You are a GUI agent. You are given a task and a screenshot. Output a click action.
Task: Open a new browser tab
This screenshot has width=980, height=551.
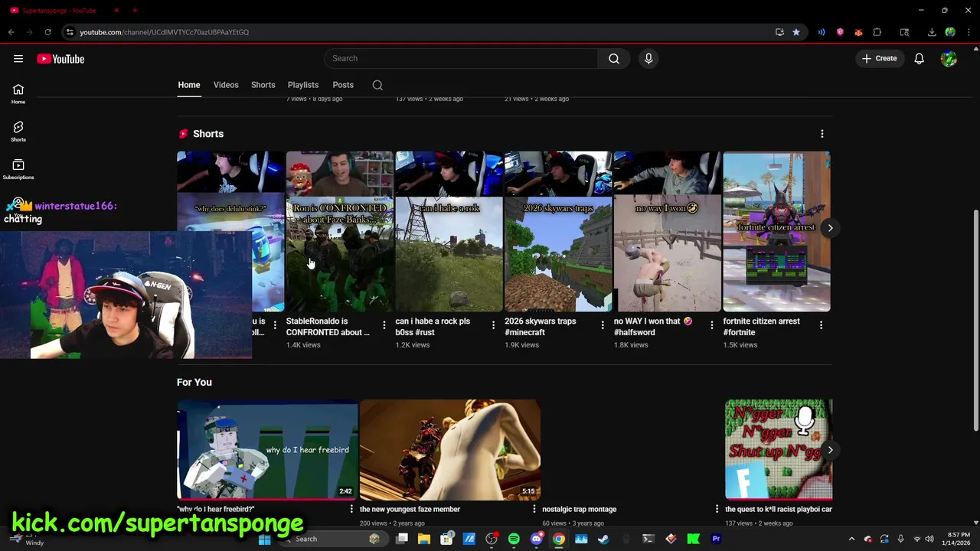tap(135, 11)
